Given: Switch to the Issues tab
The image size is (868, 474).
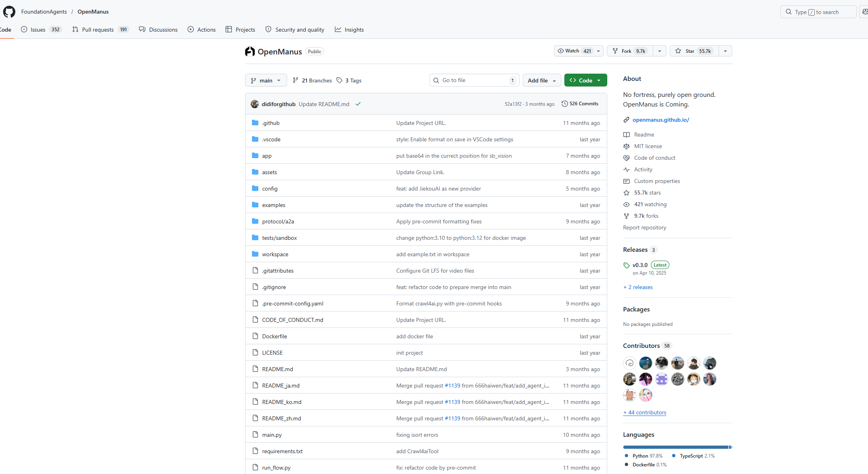Looking at the screenshot, I should coord(41,29).
